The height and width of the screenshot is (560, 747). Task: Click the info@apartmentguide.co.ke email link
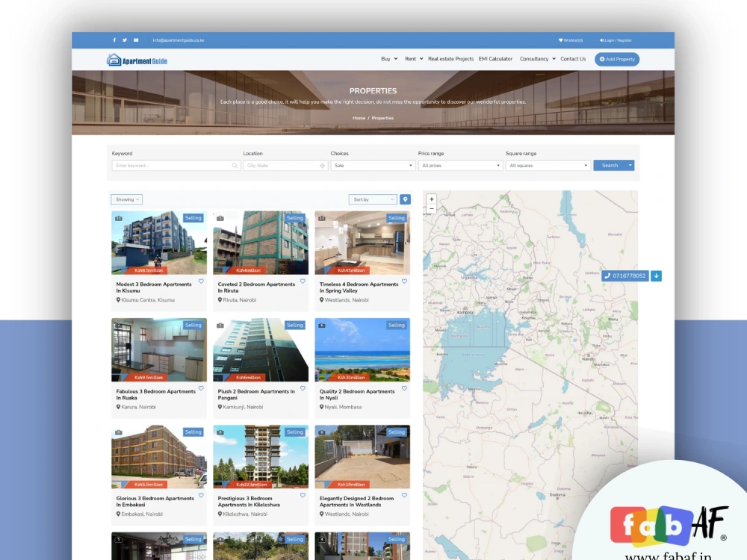(179, 40)
